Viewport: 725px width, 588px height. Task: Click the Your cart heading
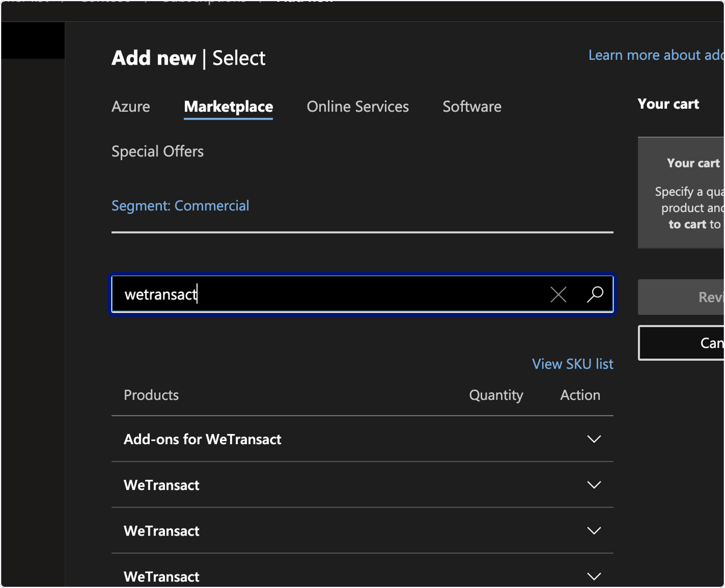pos(668,104)
